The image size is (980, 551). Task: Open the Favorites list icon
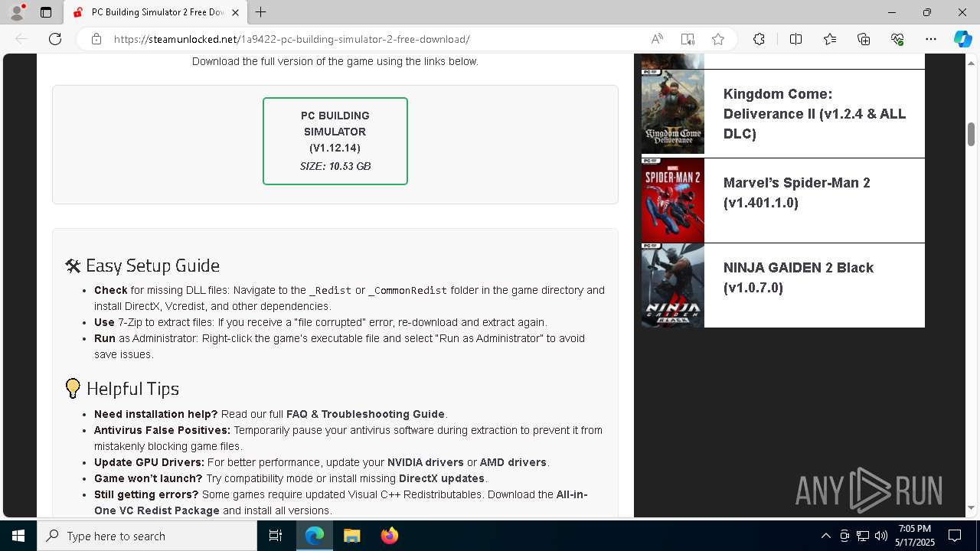click(x=830, y=39)
